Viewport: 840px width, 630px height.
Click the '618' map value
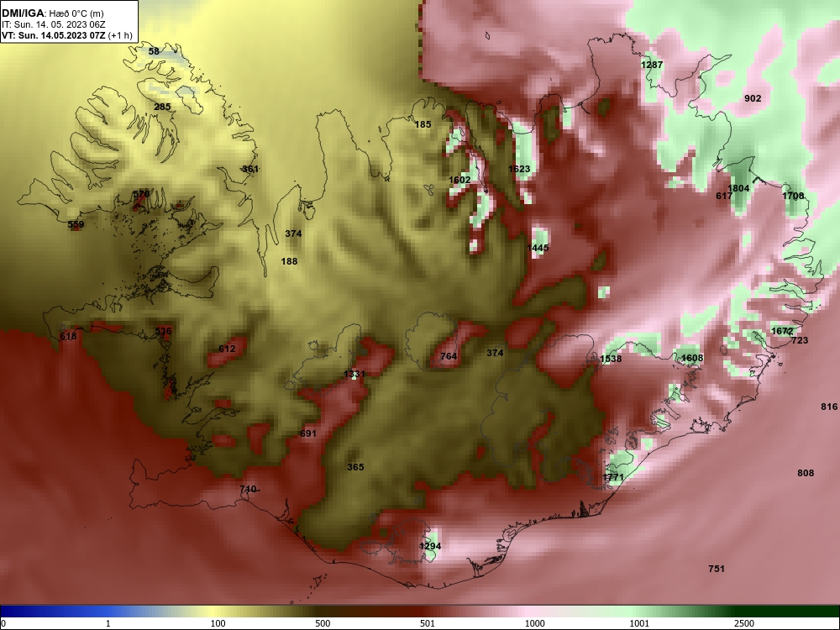pyautogui.click(x=68, y=337)
